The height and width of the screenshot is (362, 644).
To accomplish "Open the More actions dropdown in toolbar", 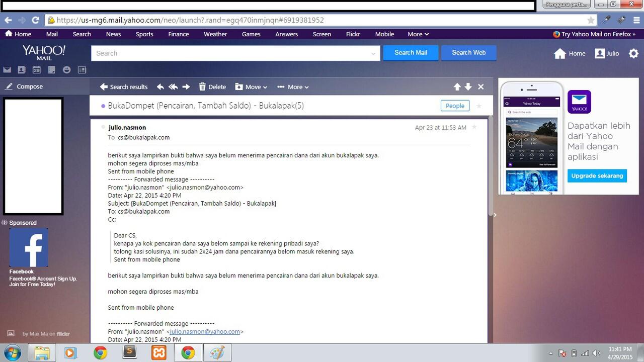I will point(293,86).
